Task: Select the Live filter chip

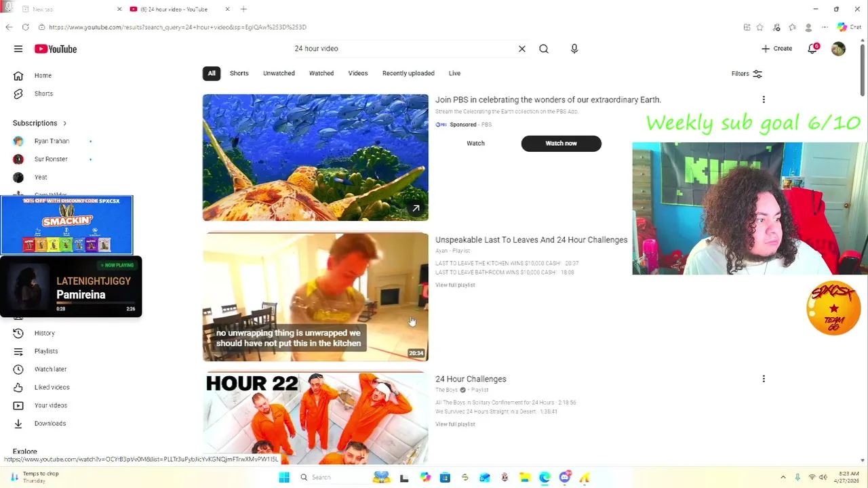Action: click(454, 73)
